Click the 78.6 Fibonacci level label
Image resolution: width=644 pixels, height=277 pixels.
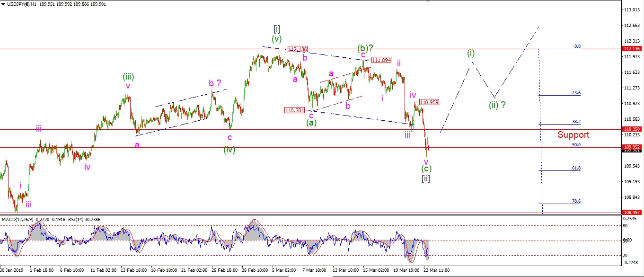[576, 201]
